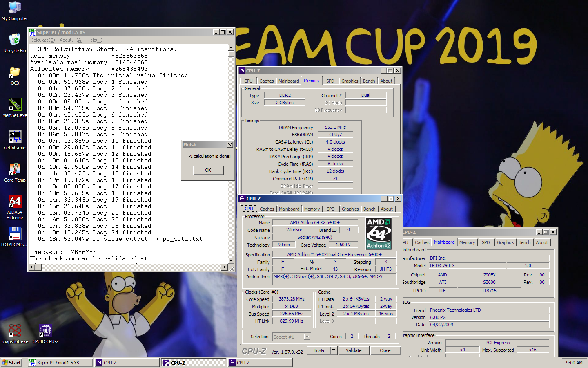Open Bench tab in Mainboard CPU-Z window
The image size is (588, 368).
click(x=525, y=242)
